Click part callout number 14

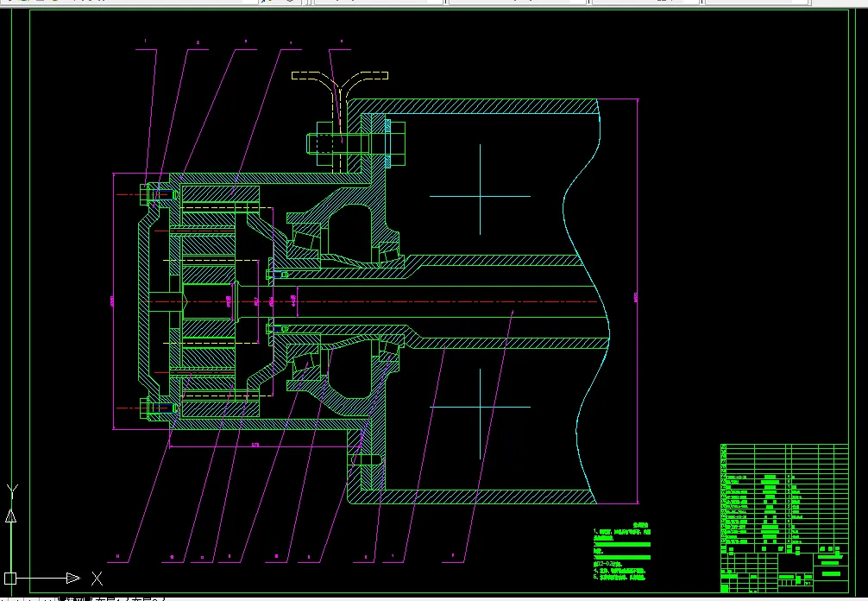[x=117, y=556]
